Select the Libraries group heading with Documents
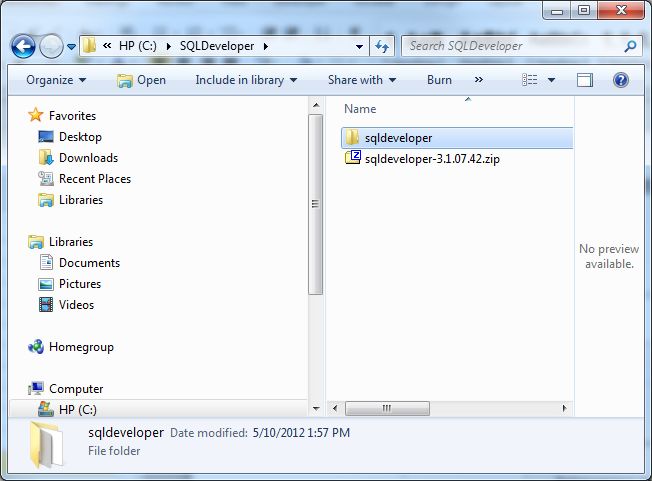 pyautogui.click(x=71, y=242)
